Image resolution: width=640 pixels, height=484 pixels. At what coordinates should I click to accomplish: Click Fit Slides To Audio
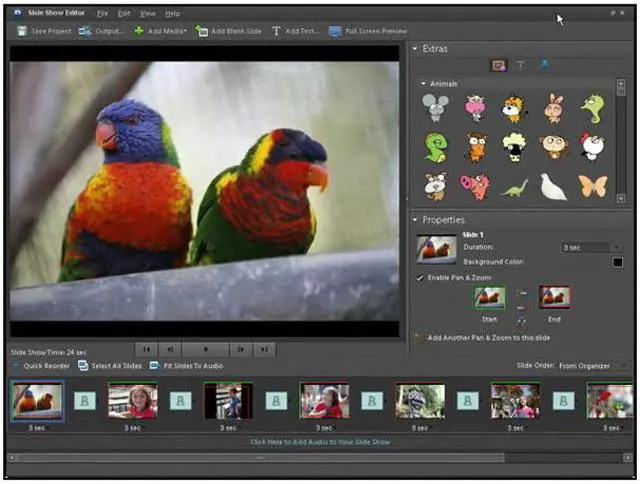click(x=187, y=366)
